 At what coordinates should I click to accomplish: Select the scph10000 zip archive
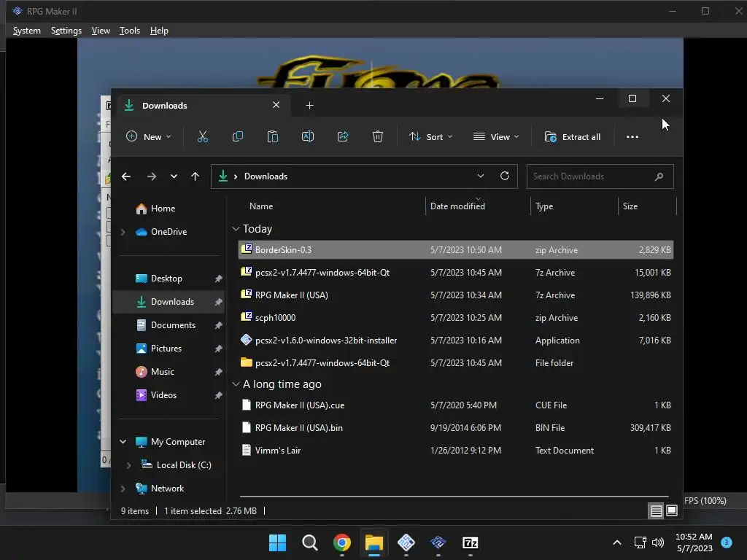[x=456, y=318]
